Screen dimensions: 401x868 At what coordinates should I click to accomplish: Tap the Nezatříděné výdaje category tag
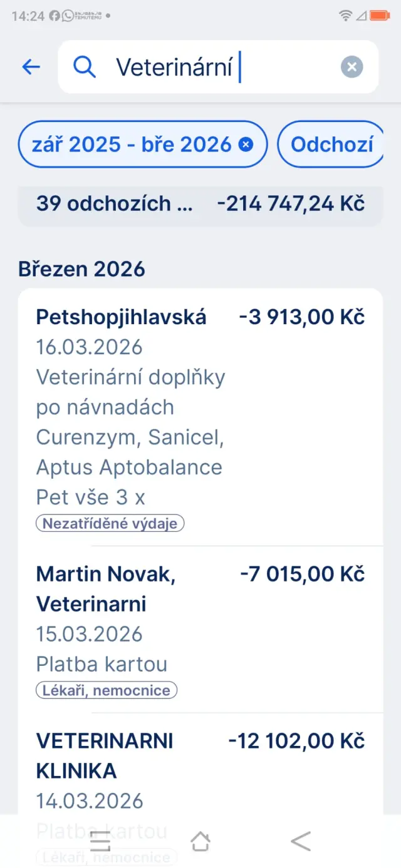tap(110, 523)
